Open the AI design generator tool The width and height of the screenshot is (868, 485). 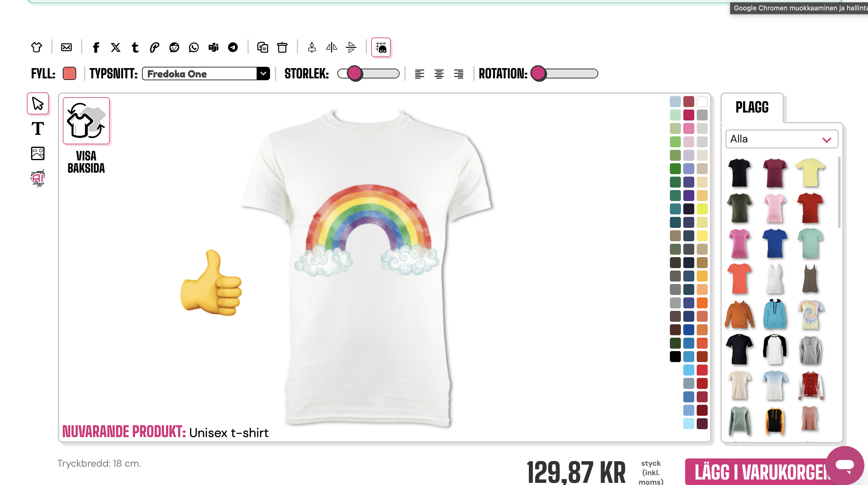38,178
